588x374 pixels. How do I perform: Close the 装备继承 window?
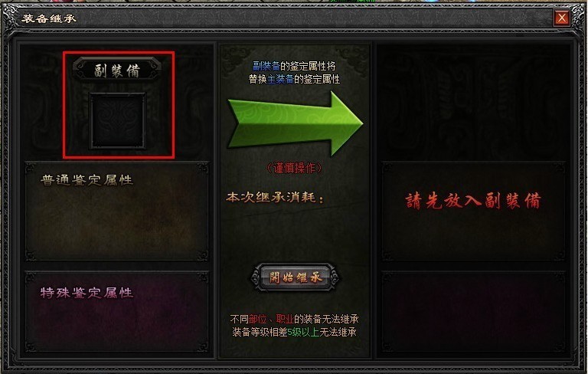click(x=562, y=18)
